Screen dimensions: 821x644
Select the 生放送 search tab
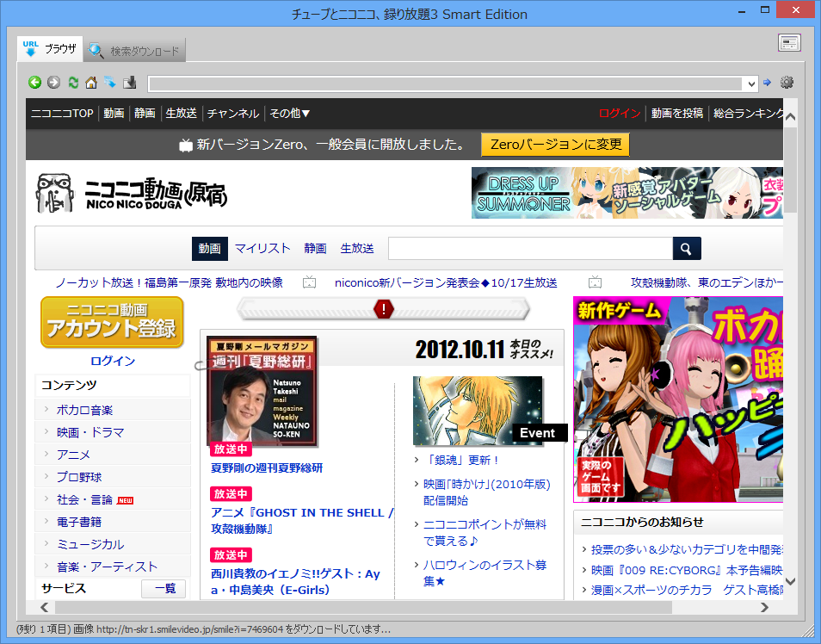click(x=357, y=248)
